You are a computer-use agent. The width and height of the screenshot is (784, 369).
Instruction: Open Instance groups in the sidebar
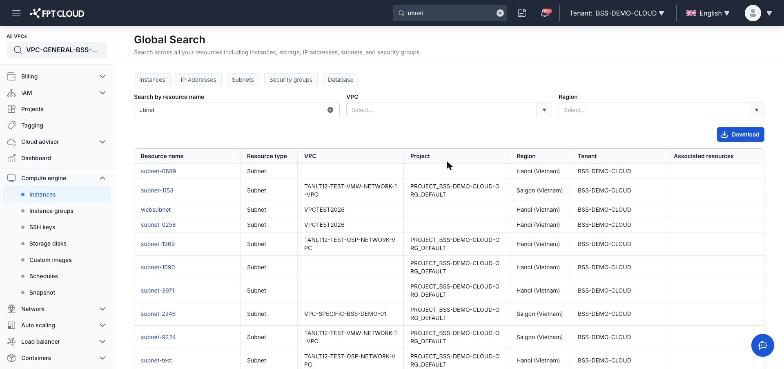click(51, 211)
